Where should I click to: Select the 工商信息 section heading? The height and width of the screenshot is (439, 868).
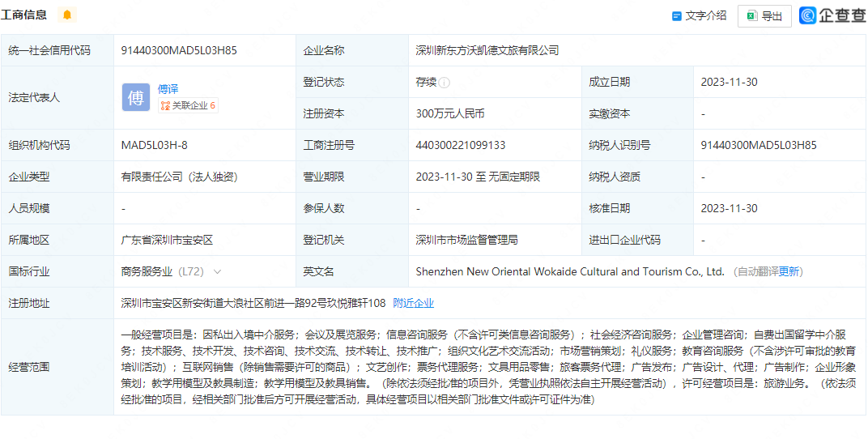[24, 15]
